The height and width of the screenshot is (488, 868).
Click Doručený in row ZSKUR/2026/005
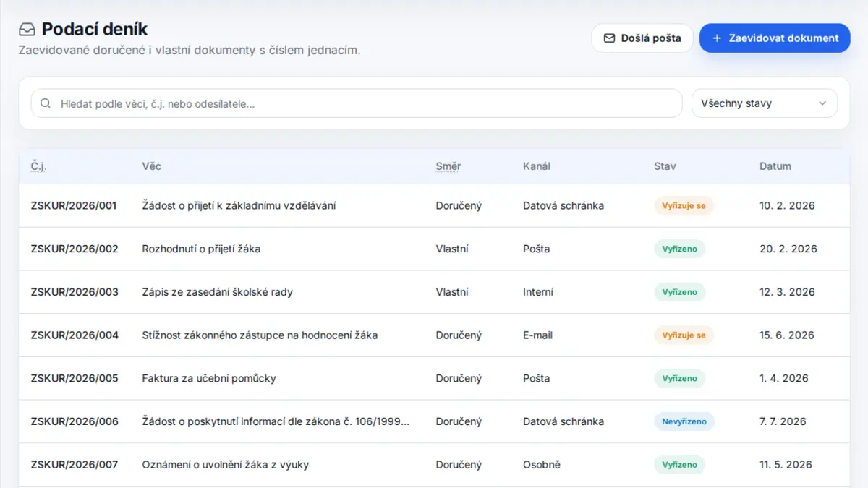pos(459,378)
